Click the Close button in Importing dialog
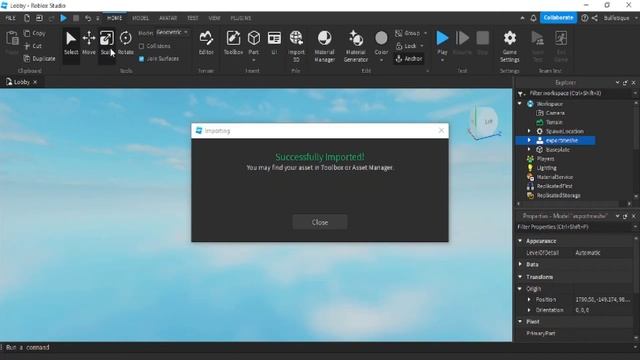 point(320,222)
